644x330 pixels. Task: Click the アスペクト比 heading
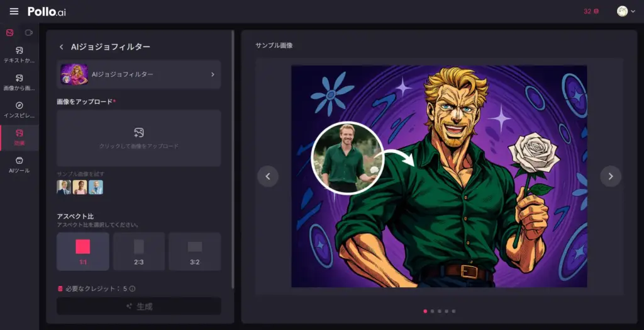coord(75,216)
